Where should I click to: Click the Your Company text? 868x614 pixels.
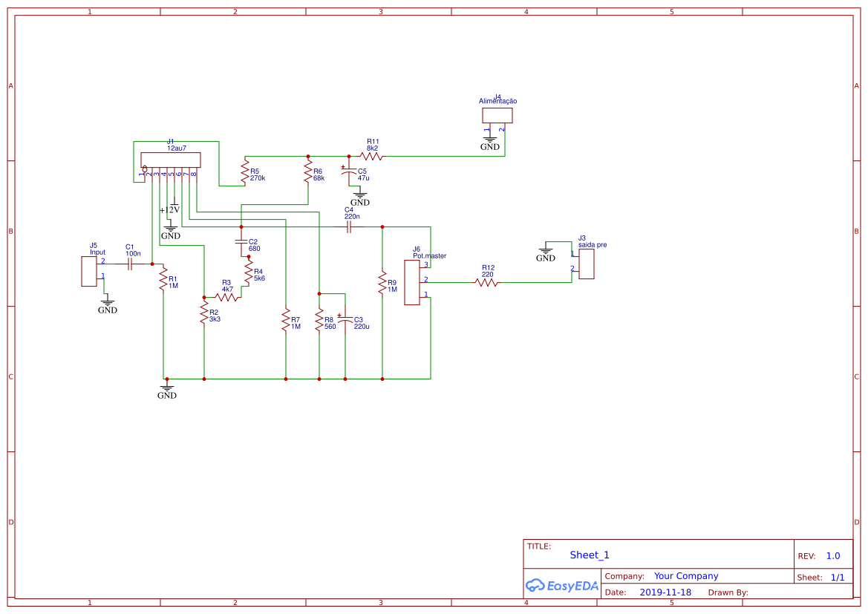[x=685, y=575]
